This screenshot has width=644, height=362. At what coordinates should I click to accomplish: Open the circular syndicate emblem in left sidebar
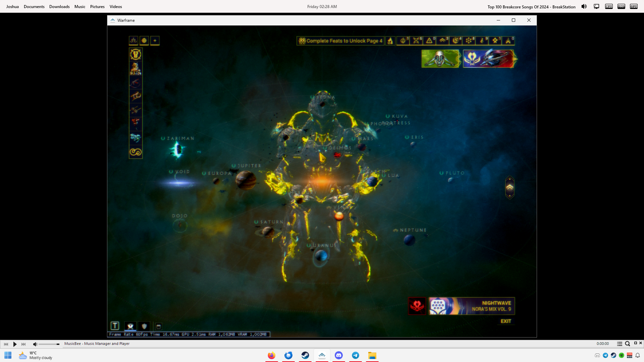click(x=136, y=54)
